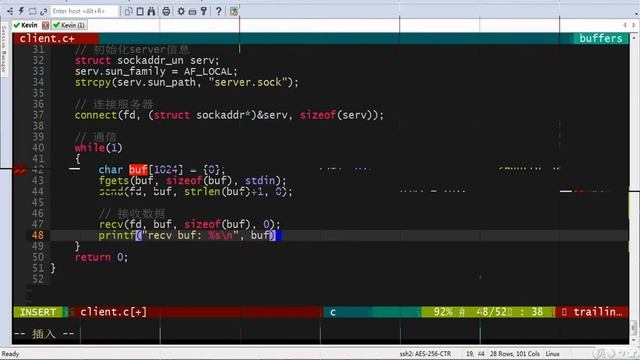Click the Copy icon in toolbar

(x=129, y=11)
